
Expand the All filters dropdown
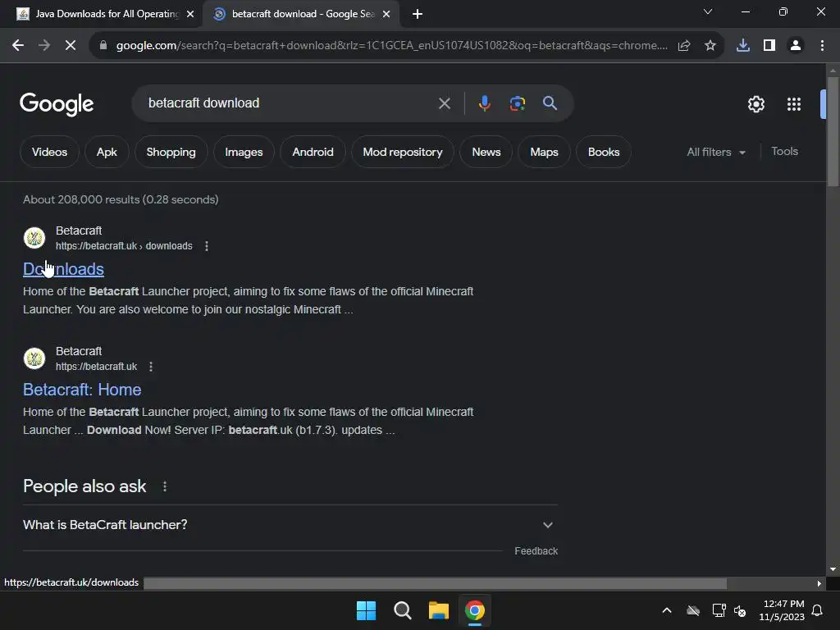pos(715,152)
